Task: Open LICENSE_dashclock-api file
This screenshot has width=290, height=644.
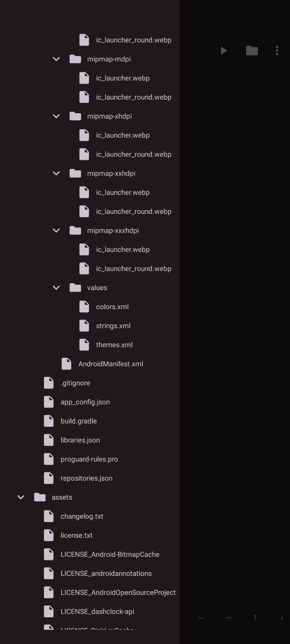Action: coord(97,611)
